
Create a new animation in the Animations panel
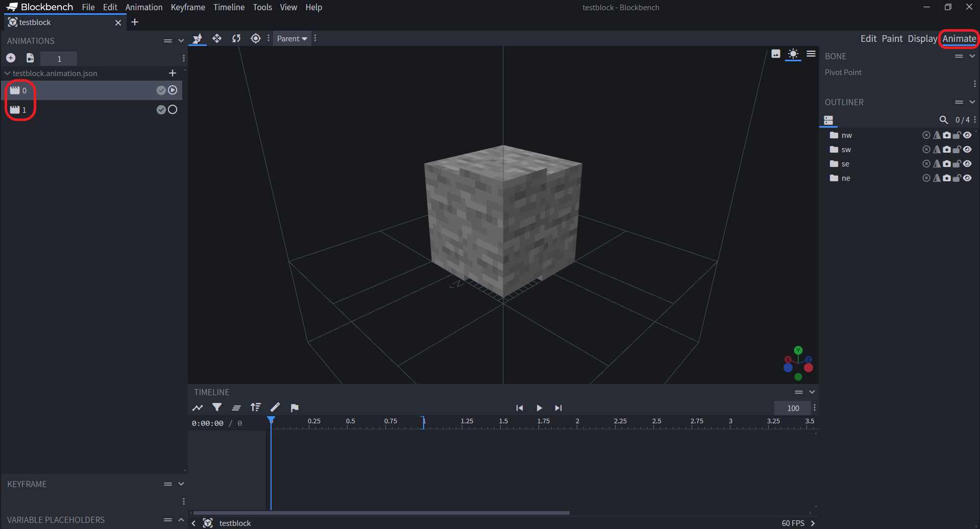[10, 57]
